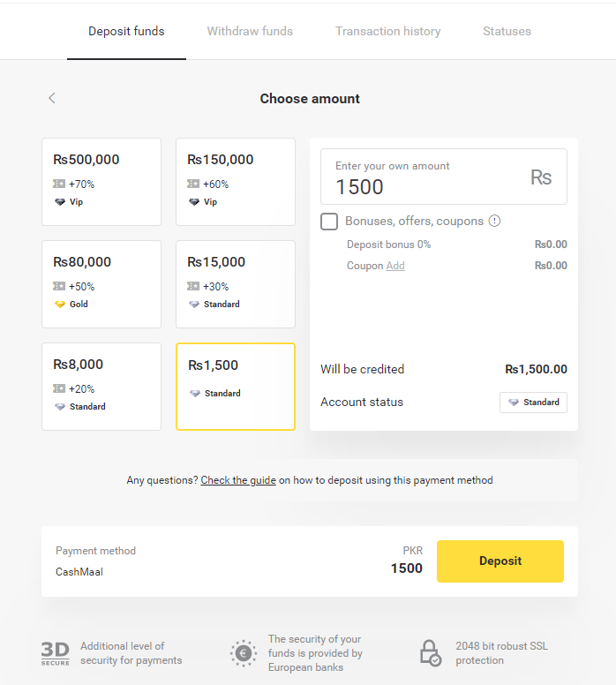Open the Check the guide link
The width and height of the screenshot is (616, 685).
[x=238, y=480]
